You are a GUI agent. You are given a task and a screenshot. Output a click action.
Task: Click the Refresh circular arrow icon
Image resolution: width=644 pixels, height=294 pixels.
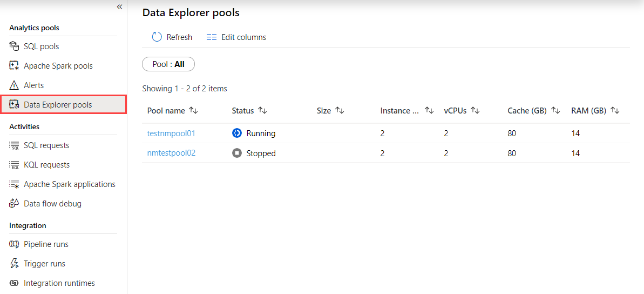pyautogui.click(x=157, y=37)
